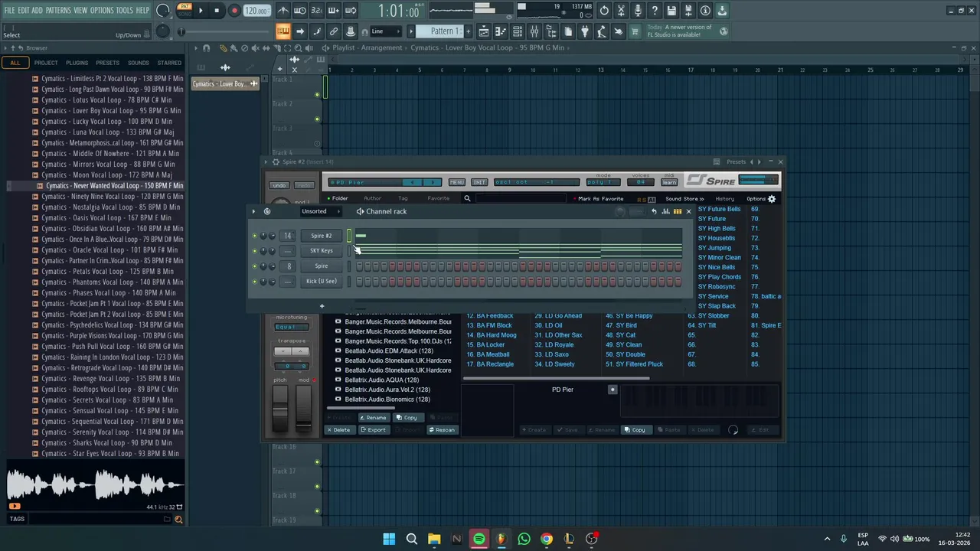
Task: Open the Playlist view button
Action: coord(484,31)
